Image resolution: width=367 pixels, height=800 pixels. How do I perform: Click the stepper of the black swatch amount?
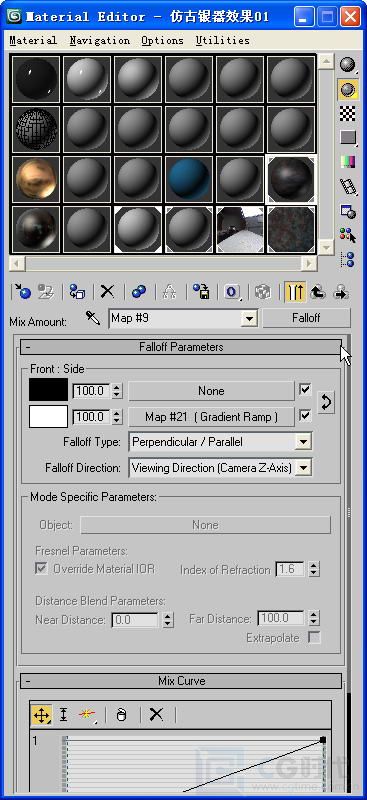117,391
